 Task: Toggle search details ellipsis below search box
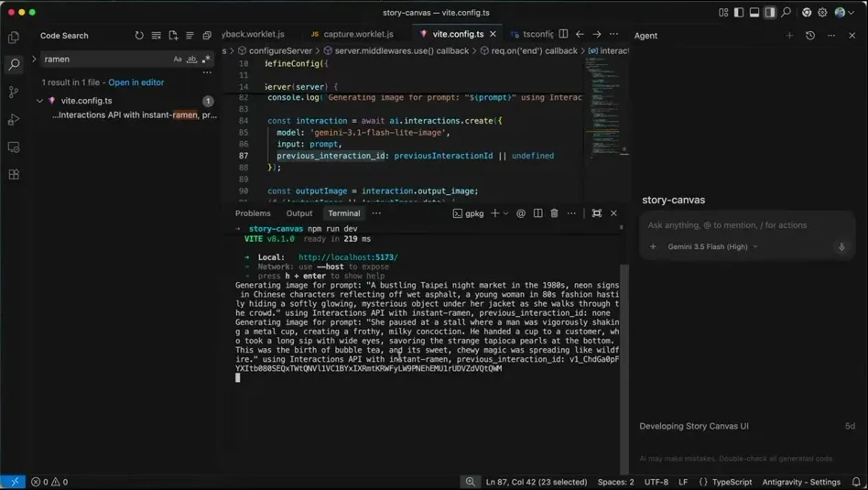(207, 72)
